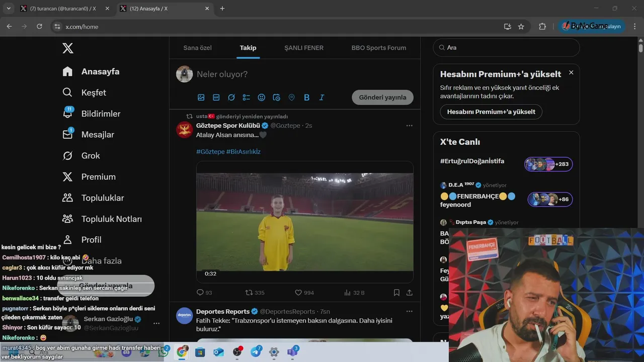Click Gönderi yayınla button in composer
This screenshot has width=644, height=362.
(382, 98)
